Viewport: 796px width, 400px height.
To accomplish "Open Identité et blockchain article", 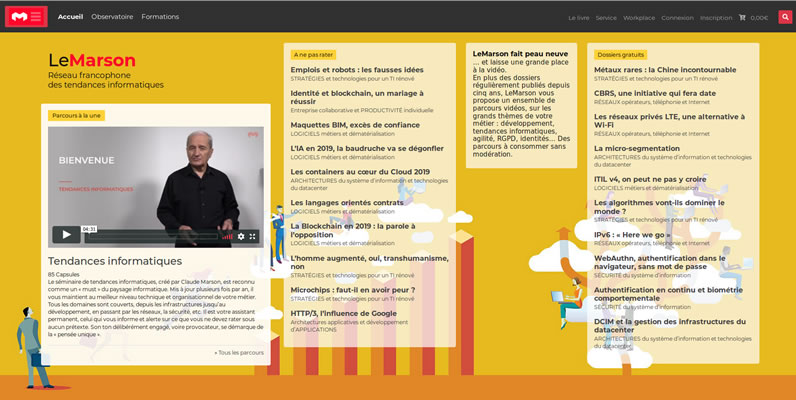I will tap(357, 97).
